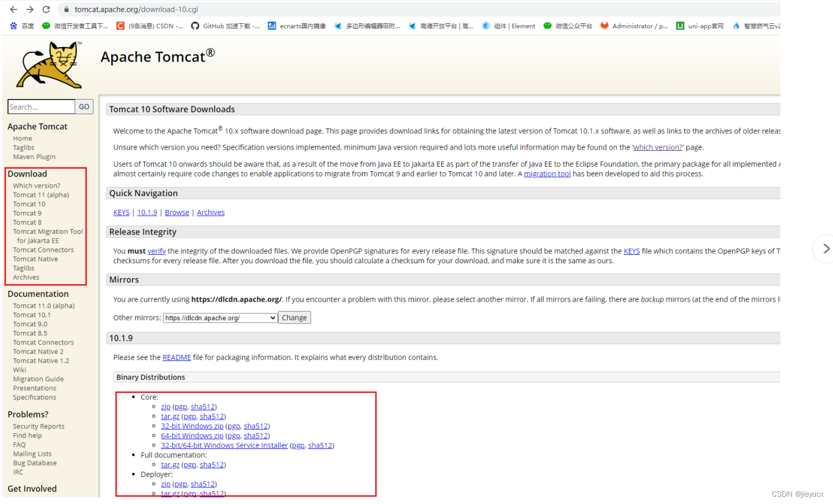Select Tomcat 8 download link

point(28,222)
